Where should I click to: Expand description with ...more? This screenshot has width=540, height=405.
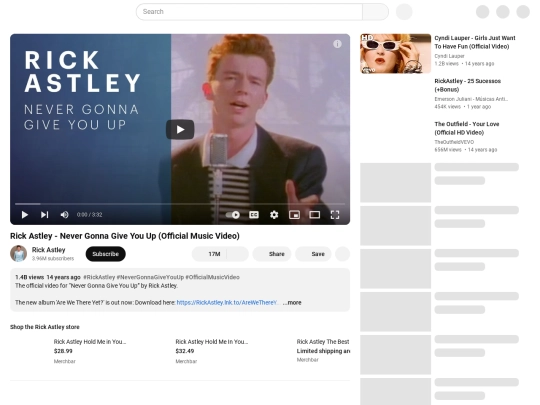pos(292,303)
